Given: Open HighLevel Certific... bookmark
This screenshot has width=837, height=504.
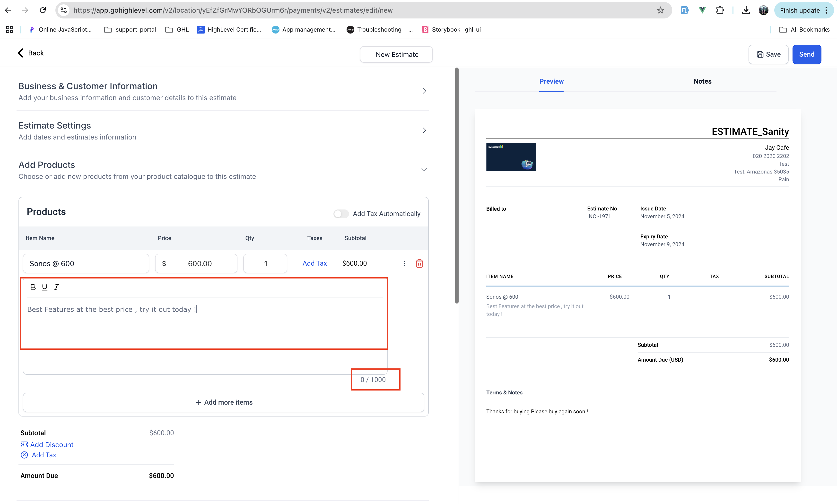Looking at the screenshot, I should 229,30.
